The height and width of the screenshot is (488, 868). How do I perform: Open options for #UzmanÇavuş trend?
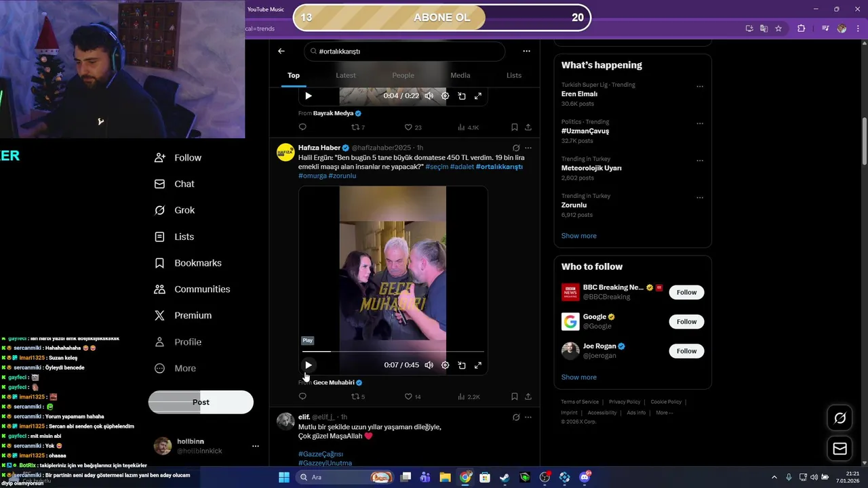[700, 123]
